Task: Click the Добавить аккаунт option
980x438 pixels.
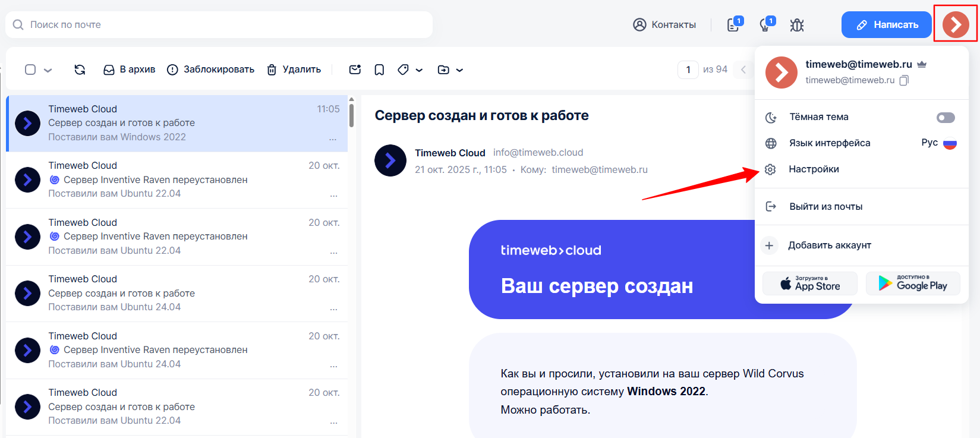Action: (829, 245)
